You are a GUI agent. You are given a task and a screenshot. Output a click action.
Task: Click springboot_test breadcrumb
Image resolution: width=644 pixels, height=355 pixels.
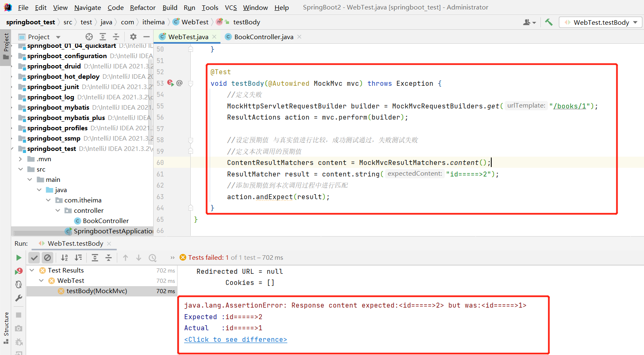click(31, 22)
